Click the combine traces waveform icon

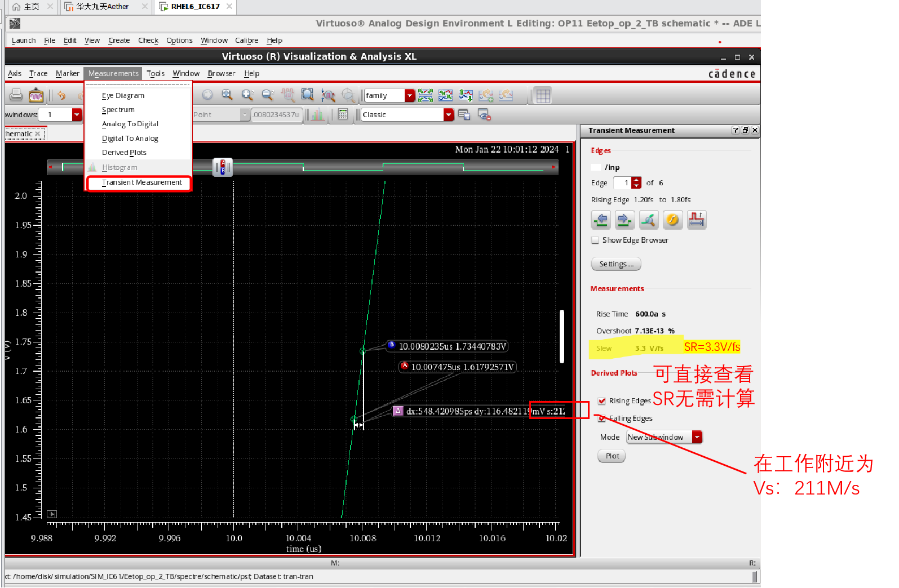445,95
